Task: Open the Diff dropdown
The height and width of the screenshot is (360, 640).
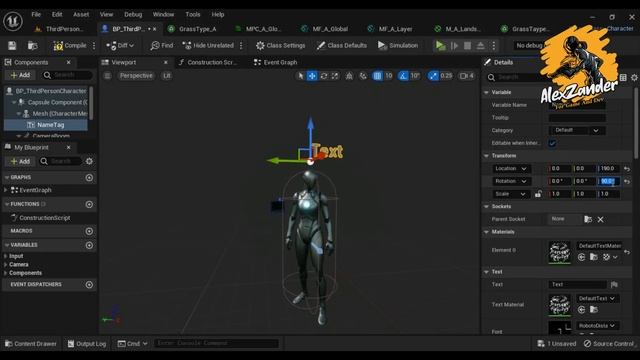Action: (x=120, y=45)
